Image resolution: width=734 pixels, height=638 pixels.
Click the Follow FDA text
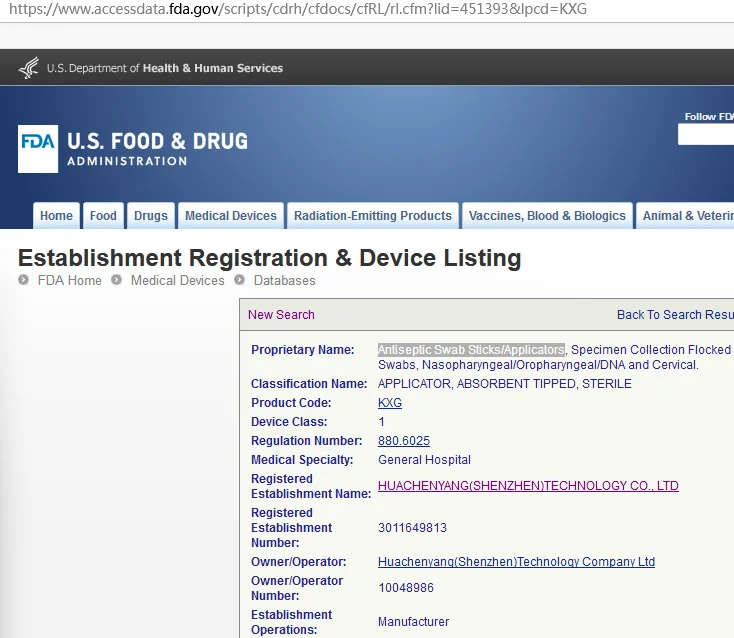pos(709,117)
